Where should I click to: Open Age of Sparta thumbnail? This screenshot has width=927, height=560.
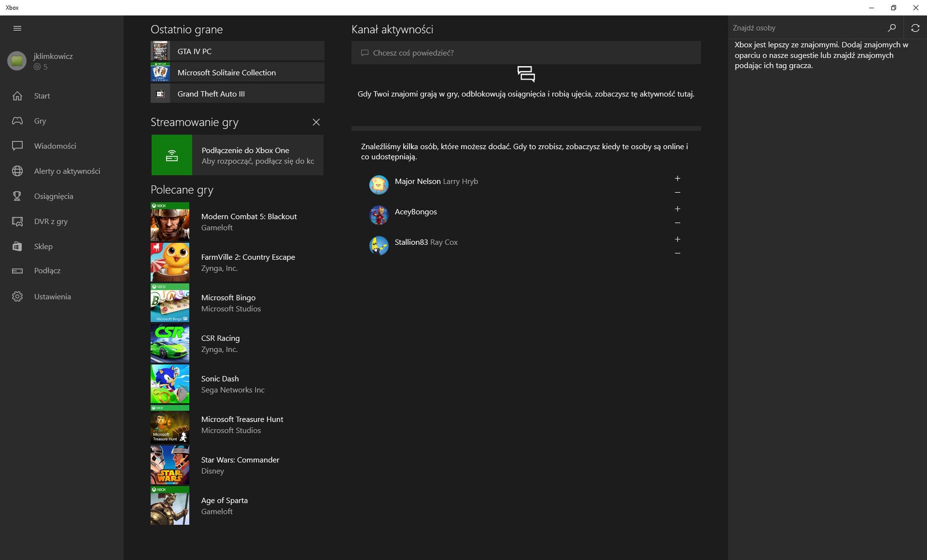pyautogui.click(x=170, y=505)
